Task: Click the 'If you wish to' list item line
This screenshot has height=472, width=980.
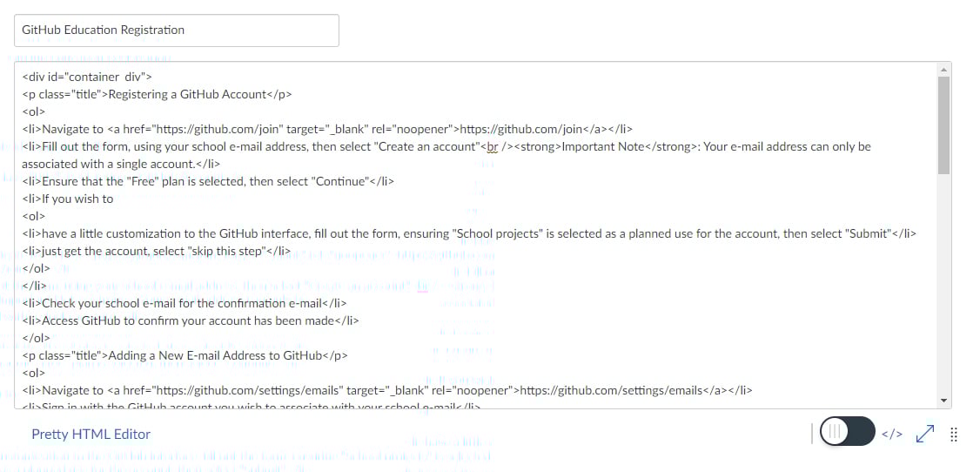Action: (68, 199)
